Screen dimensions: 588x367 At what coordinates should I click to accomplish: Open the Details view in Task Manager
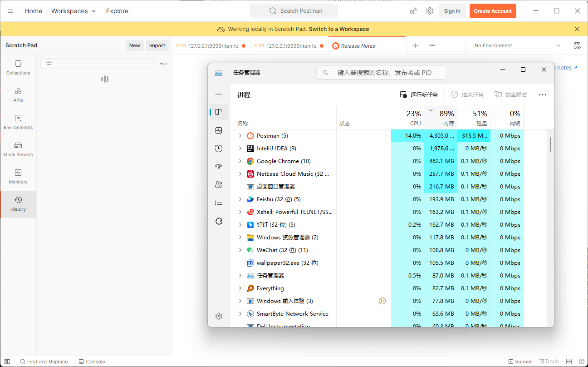point(219,203)
